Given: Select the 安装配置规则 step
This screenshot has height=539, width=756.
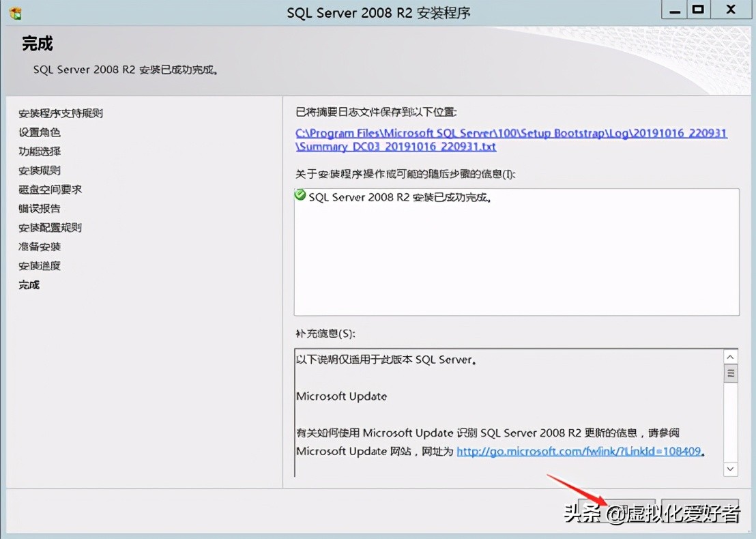Looking at the screenshot, I should [50, 228].
